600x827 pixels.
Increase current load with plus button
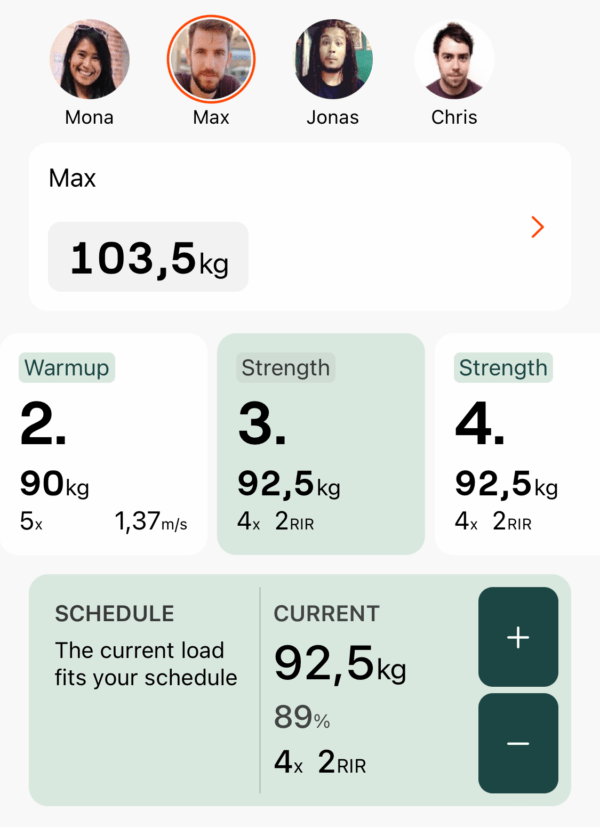pos(518,638)
